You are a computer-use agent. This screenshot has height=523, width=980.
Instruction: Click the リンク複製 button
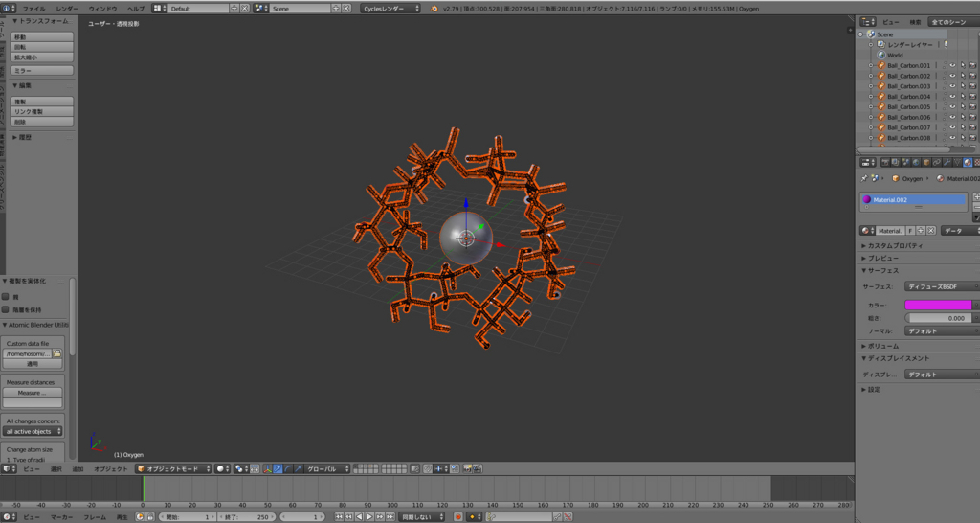click(42, 111)
